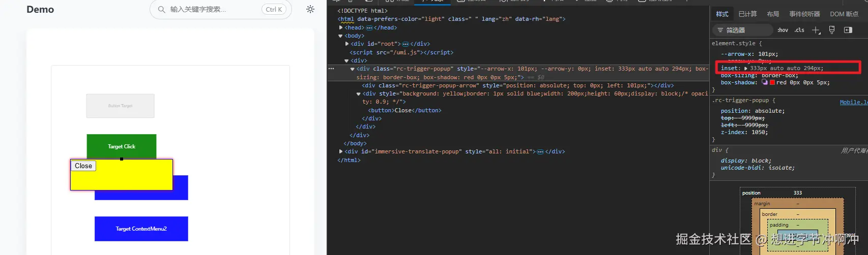868x255 pixels.
Task: Click the padding label in box model
Action: point(779,225)
